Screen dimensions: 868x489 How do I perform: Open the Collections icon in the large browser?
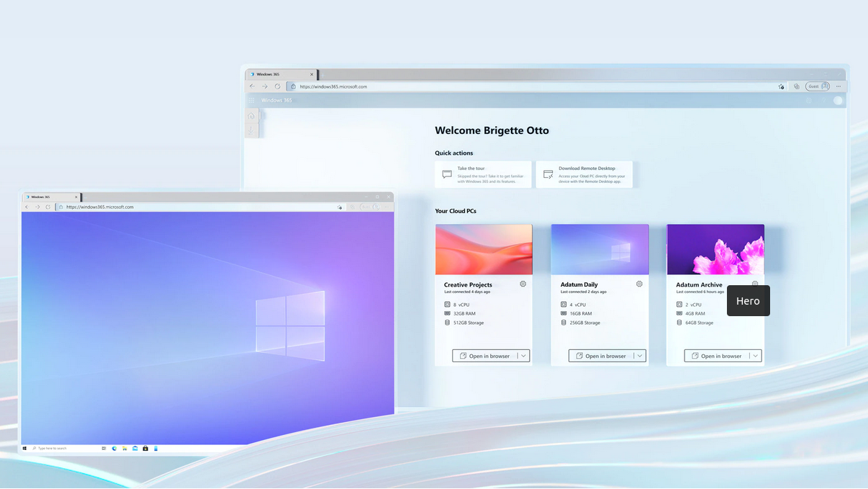(797, 86)
